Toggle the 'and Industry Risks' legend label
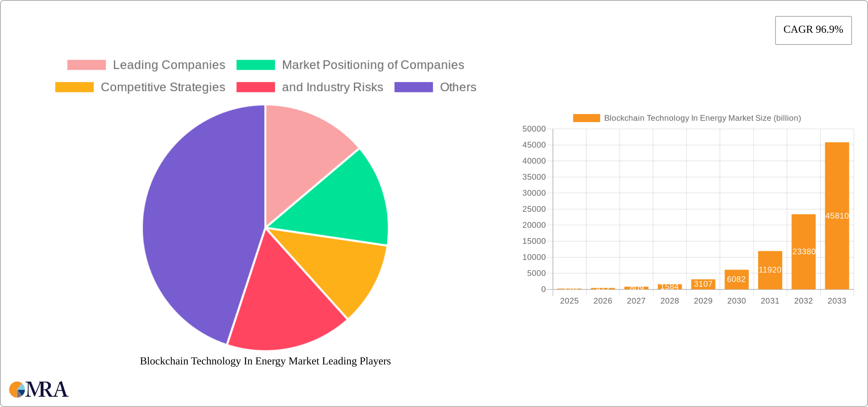 [332, 87]
